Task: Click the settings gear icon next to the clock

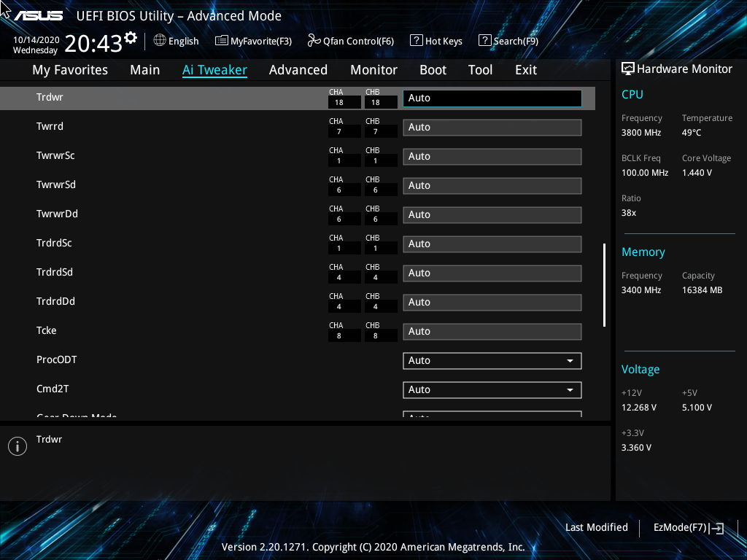Action: pos(131,38)
